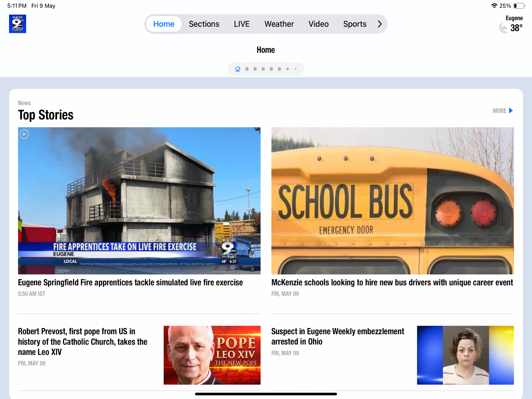Open fire apprentices live exercise thumbnail
The height and width of the screenshot is (399, 532).
pos(139,201)
